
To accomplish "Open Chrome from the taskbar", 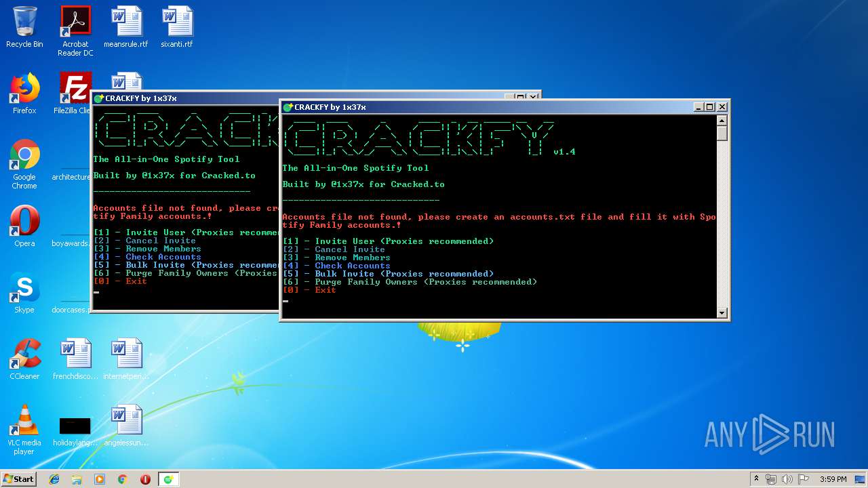I will click(x=123, y=479).
